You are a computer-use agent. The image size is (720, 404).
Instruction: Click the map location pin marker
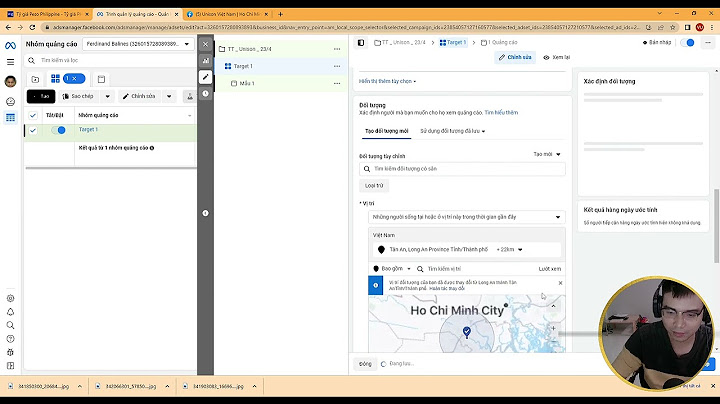point(467,332)
